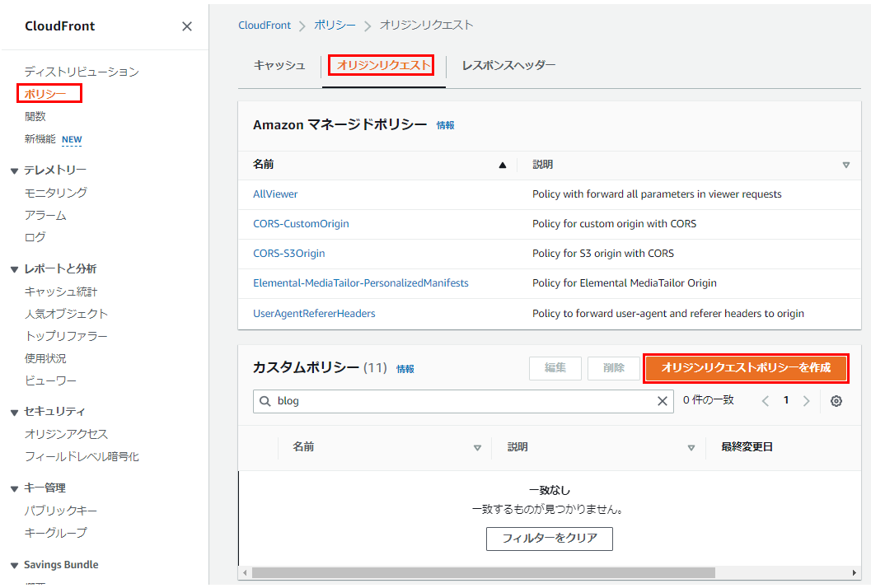Screen dimensions: 871x588
Task: Select the オリジンリクエスト tab
Action: click(384, 66)
